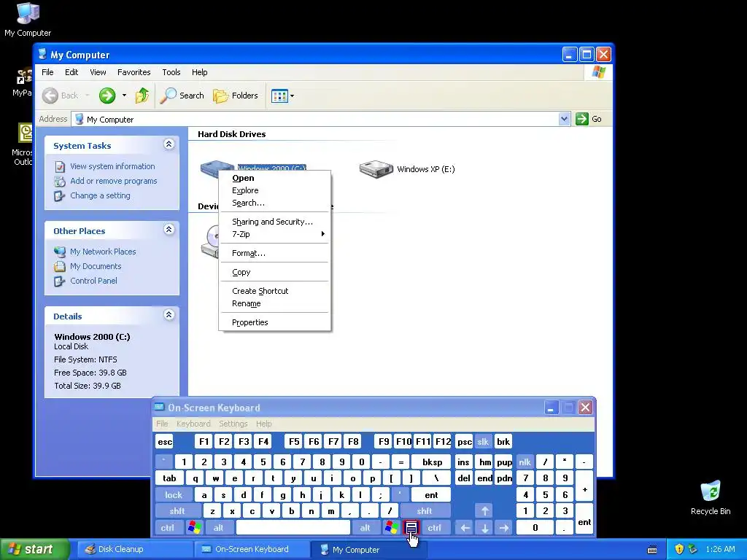Viewport: 747px width, 560px height.
Task: Open the Favorites menu
Action: [x=134, y=72]
